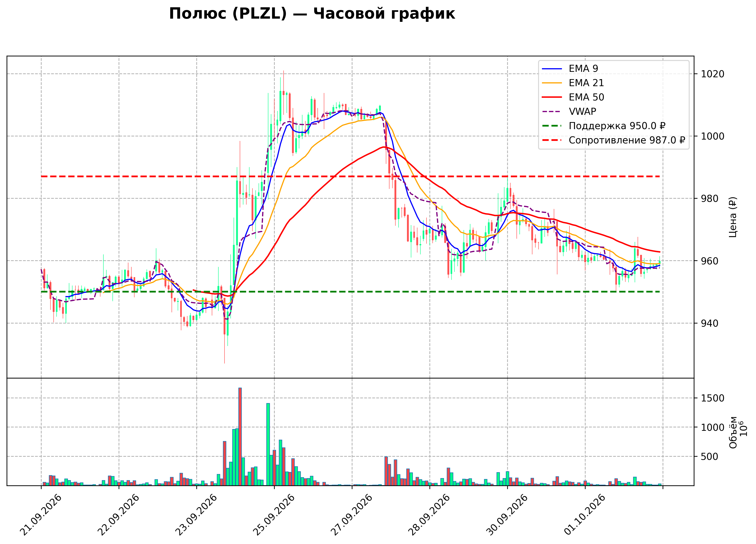Click the date label 23.09.2026
The image size is (756, 544).
coord(196,515)
